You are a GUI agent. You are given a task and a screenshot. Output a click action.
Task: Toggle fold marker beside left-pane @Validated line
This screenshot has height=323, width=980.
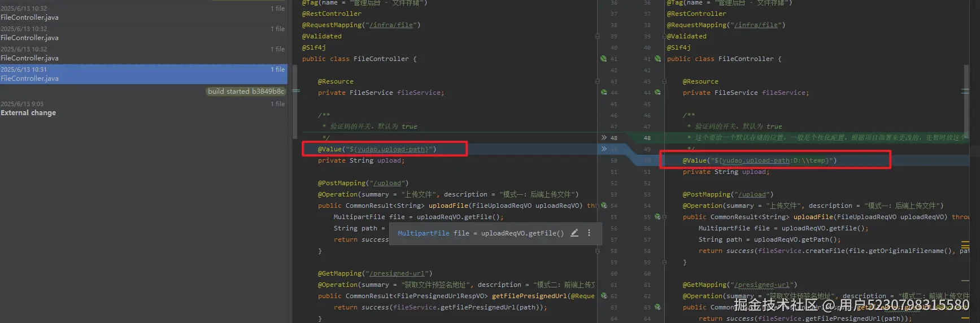[x=597, y=36]
